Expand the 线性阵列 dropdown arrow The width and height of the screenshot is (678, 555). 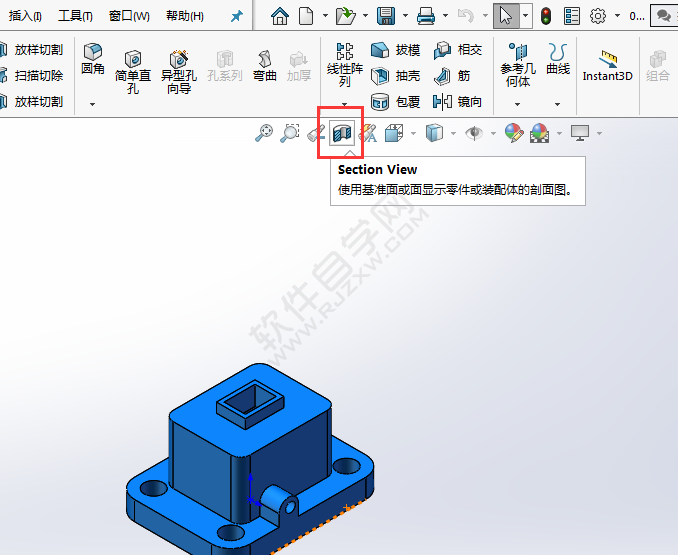pyautogui.click(x=345, y=104)
